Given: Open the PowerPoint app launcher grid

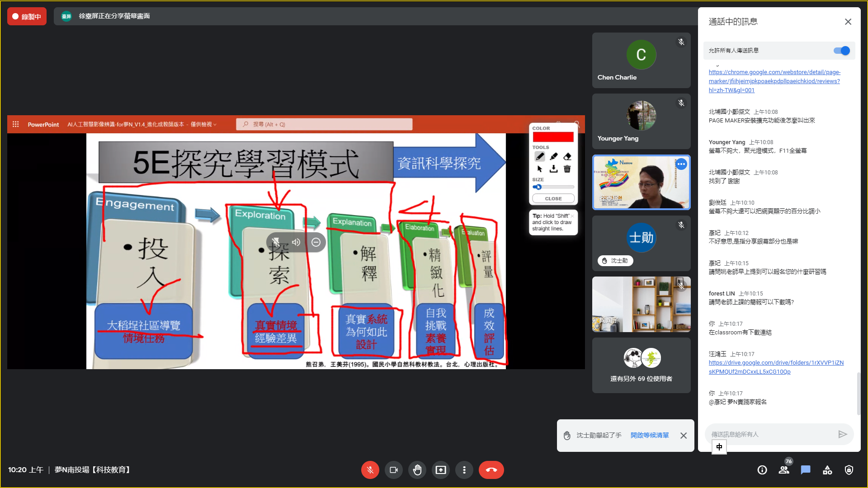Looking at the screenshot, I should tap(16, 124).
